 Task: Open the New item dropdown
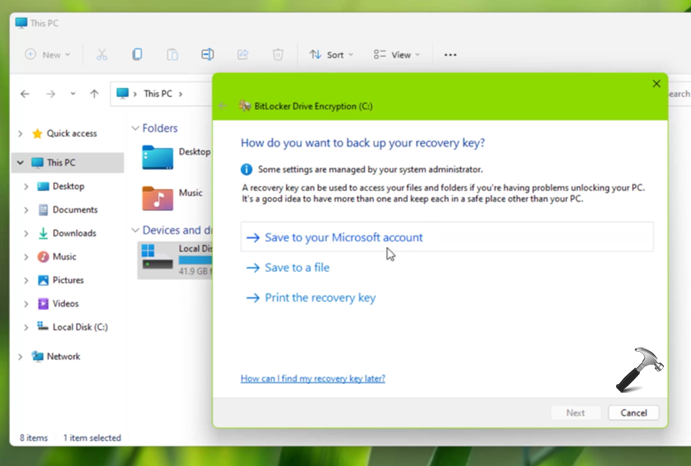(x=48, y=55)
